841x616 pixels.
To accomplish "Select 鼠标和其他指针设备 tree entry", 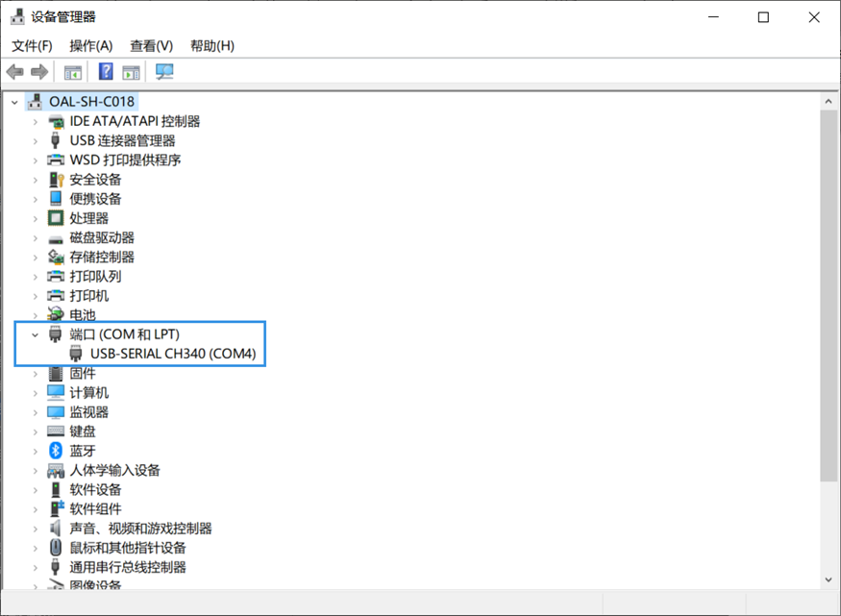I will pyautogui.click(x=128, y=548).
